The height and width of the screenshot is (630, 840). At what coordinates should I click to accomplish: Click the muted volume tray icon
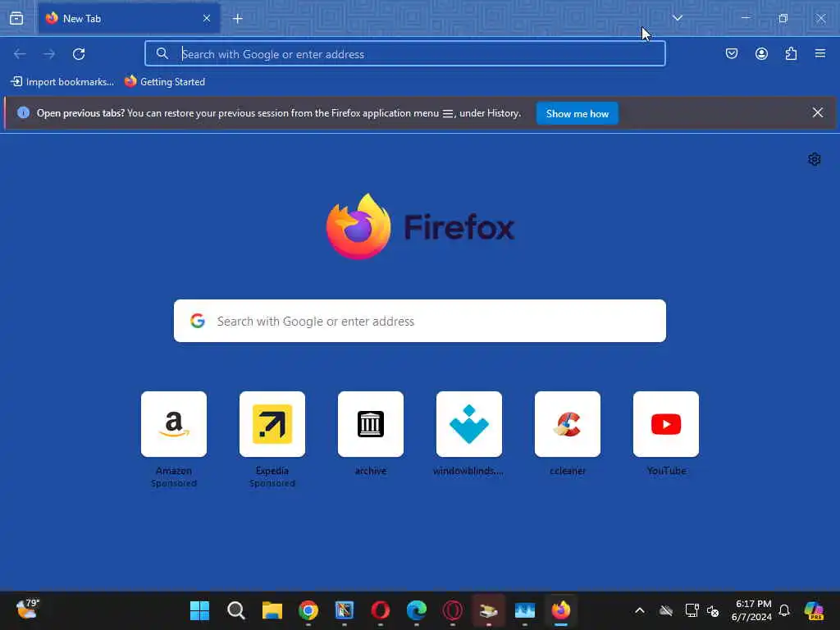tap(713, 610)
